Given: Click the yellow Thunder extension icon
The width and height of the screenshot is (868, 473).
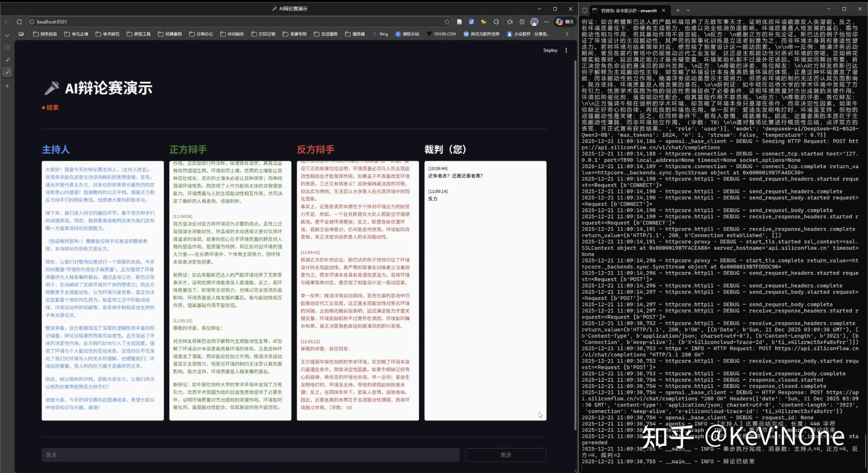Looking at the screenshot, I should coord(483,22).
